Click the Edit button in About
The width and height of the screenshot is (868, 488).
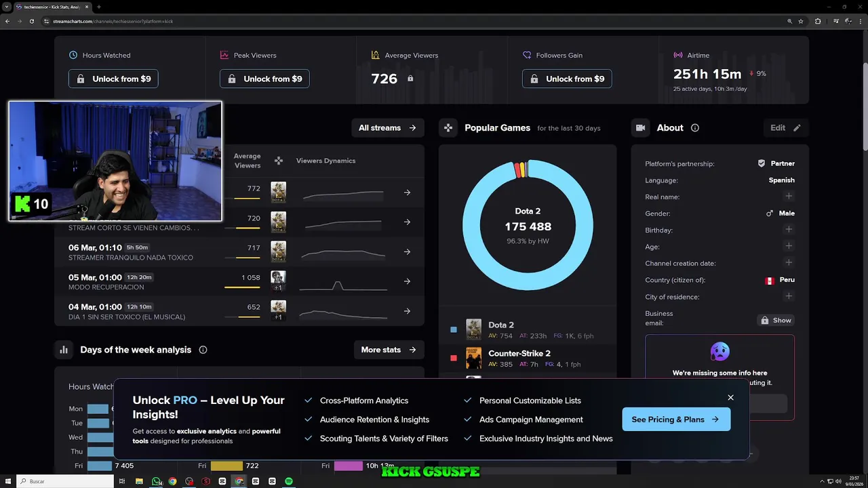tap(785, 127)
